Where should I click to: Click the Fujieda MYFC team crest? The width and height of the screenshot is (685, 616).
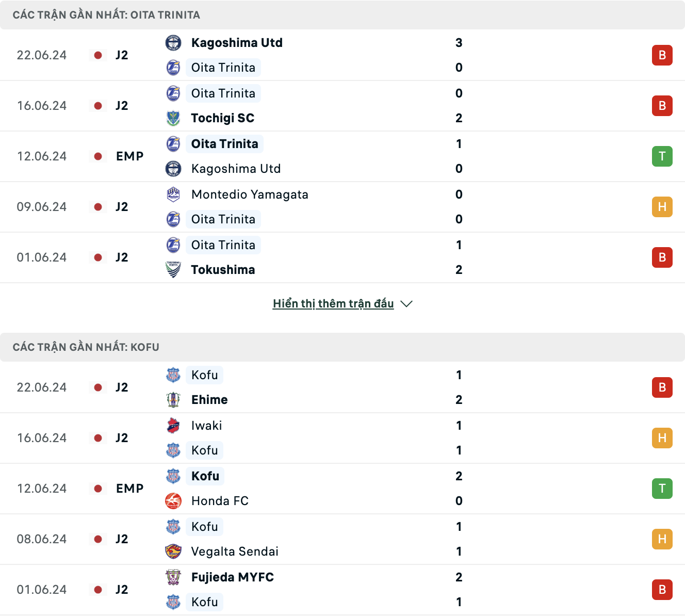(173, 577)
